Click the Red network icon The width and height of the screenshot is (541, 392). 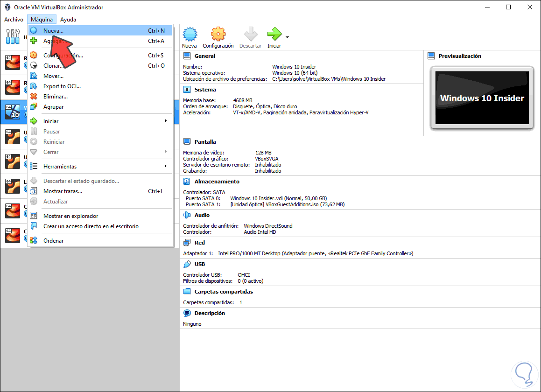(x=187, y=243)
